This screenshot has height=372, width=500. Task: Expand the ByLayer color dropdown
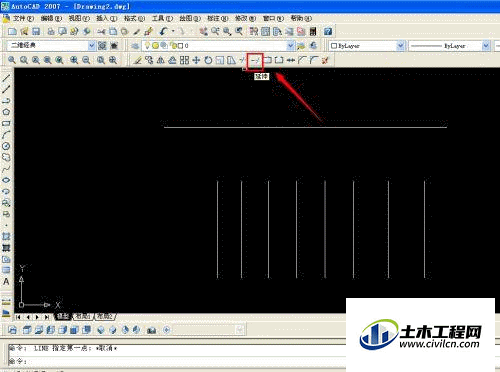[x=401, y=46]
